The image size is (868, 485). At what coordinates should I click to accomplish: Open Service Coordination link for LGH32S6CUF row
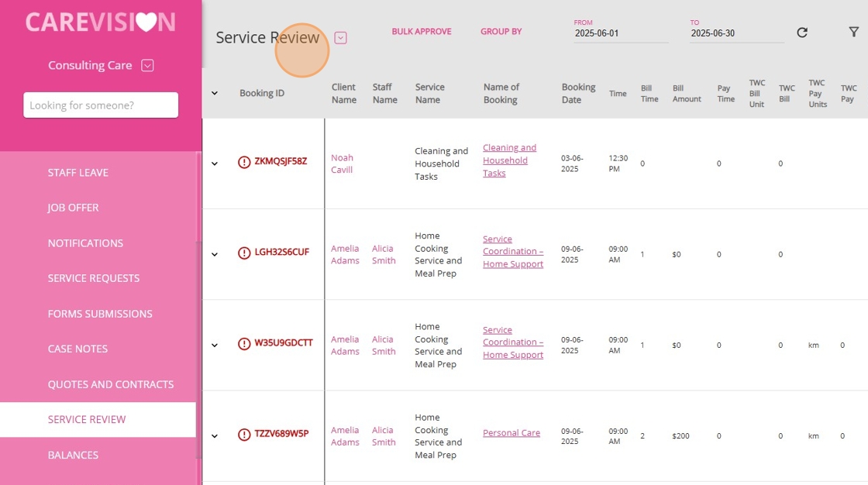512,251
